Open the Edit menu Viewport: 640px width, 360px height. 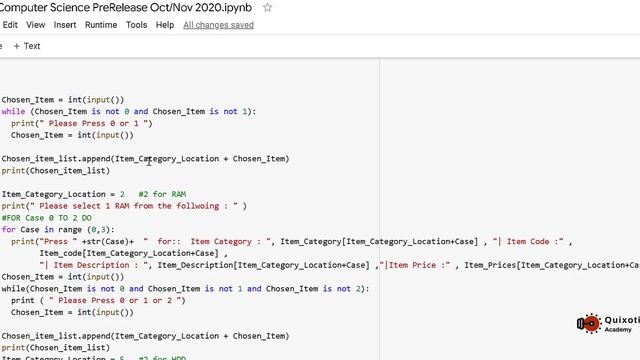tap(10, 25)
